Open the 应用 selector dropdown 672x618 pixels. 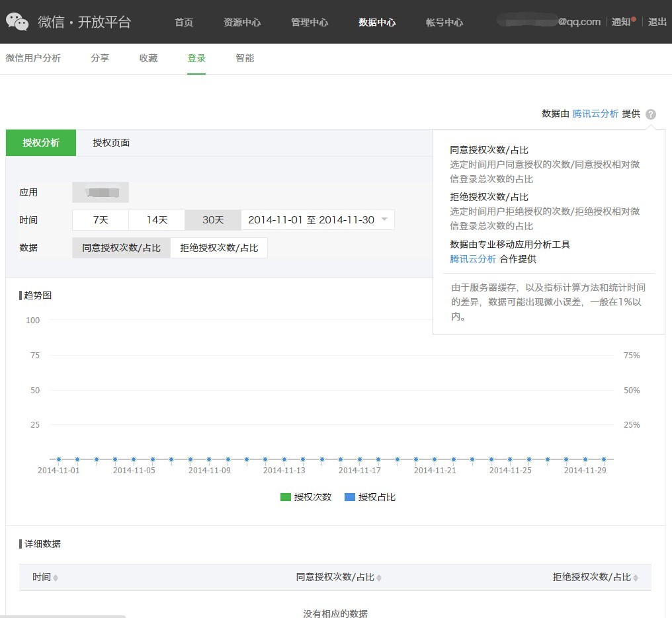[101, 192]
